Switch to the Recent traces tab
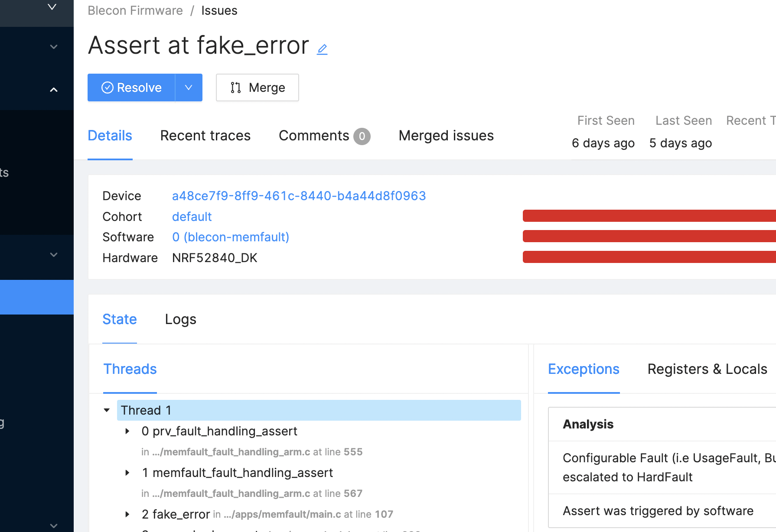 [x=205, y=136]
